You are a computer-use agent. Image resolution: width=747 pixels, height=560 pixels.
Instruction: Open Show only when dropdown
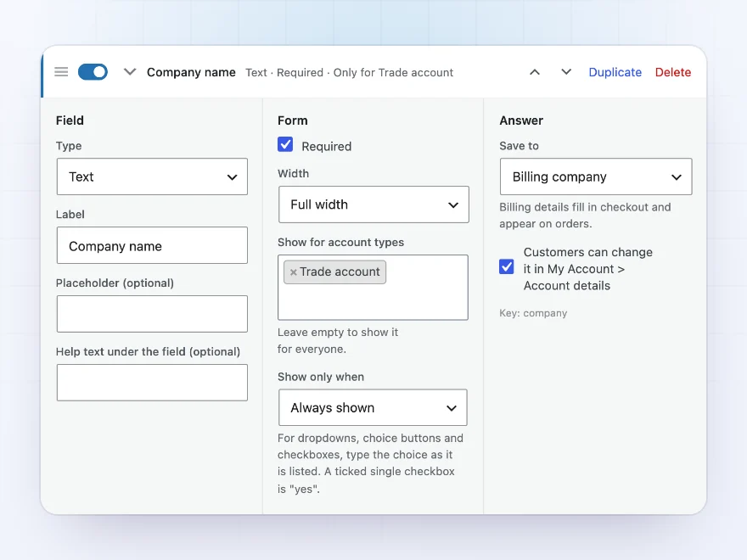(x=373, y=408)
